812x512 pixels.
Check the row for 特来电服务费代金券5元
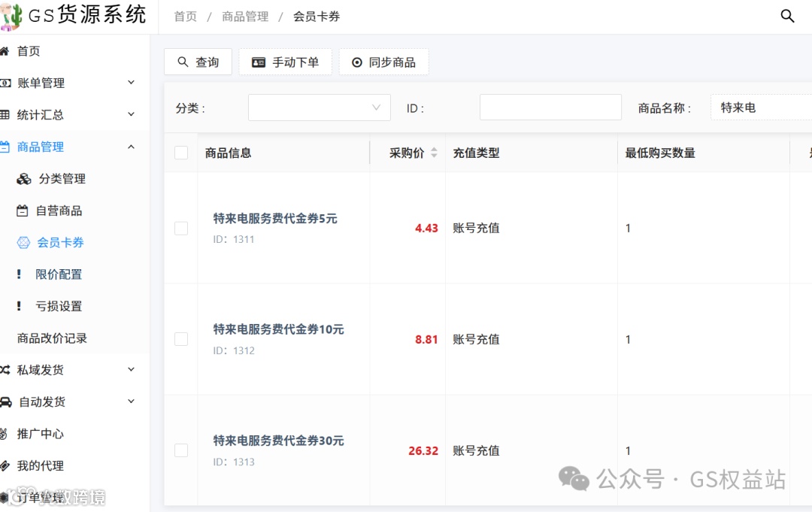181,229
